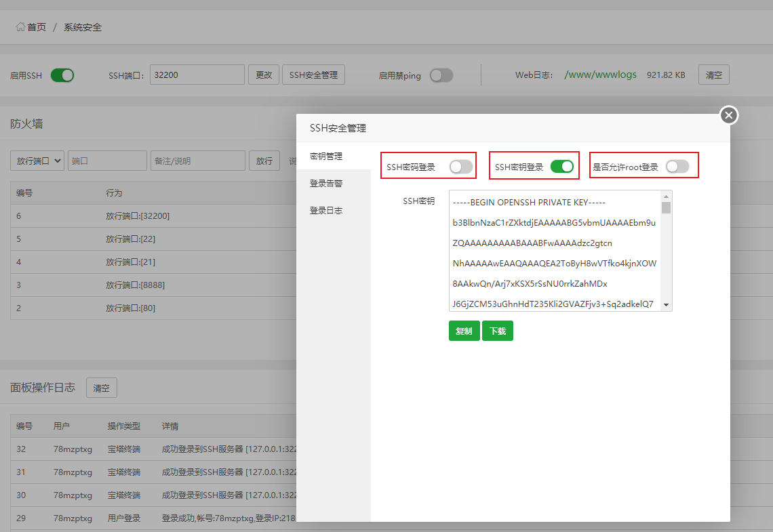Click the 下载 key button
Screen dimensions: 773x532
pos(498,331)
